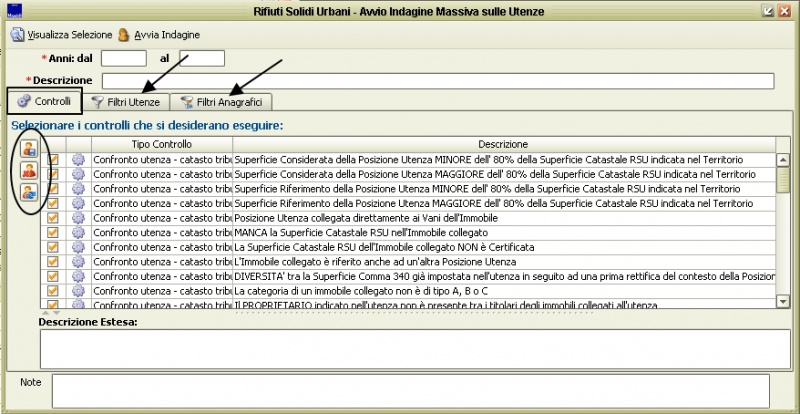
Task: Click the Avvia Indagine person icon
Action: click(x=123, y=35)
